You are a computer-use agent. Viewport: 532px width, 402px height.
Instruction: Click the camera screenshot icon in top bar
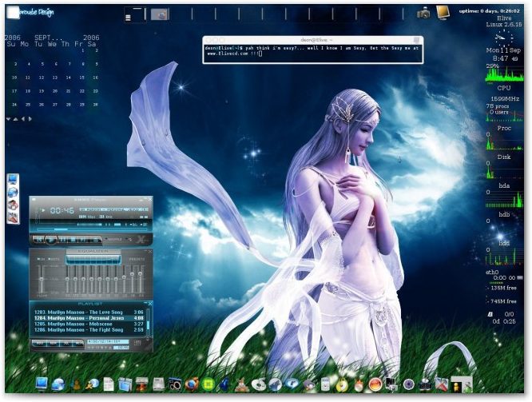[x=423, y=13]
